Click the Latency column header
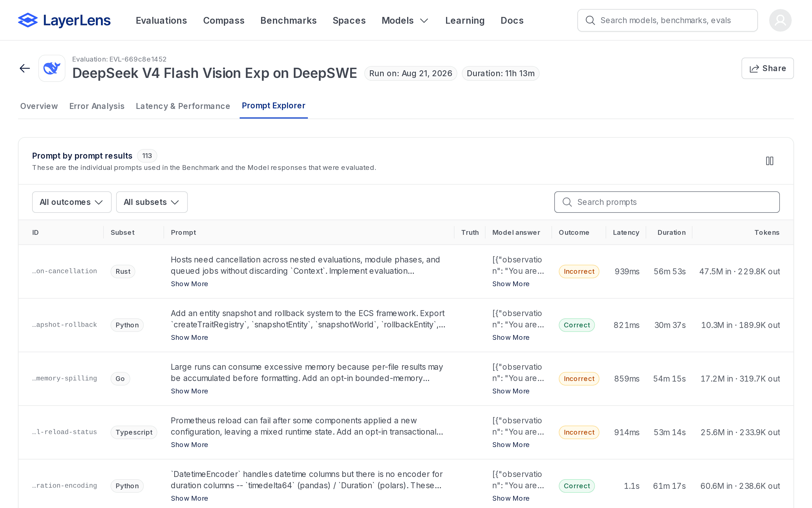Screen dimensions: 812x508 626,233
